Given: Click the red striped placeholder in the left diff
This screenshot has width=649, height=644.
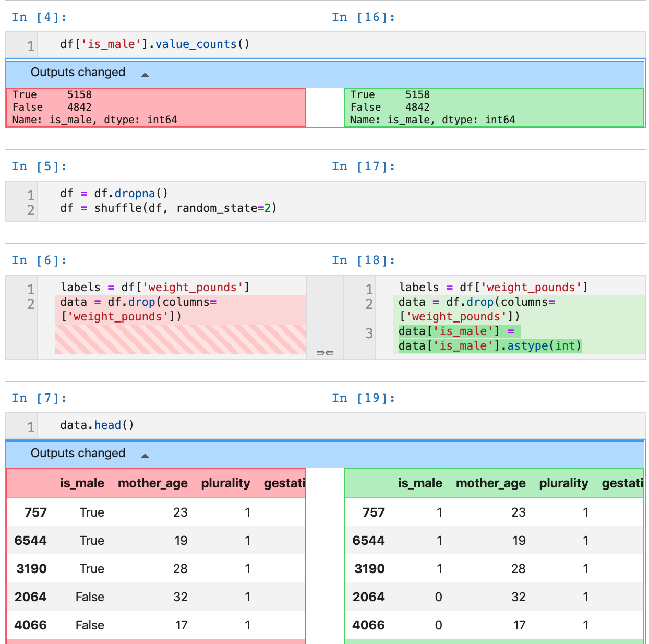Looking at the screenshot, I should click(x=180, y=339).
